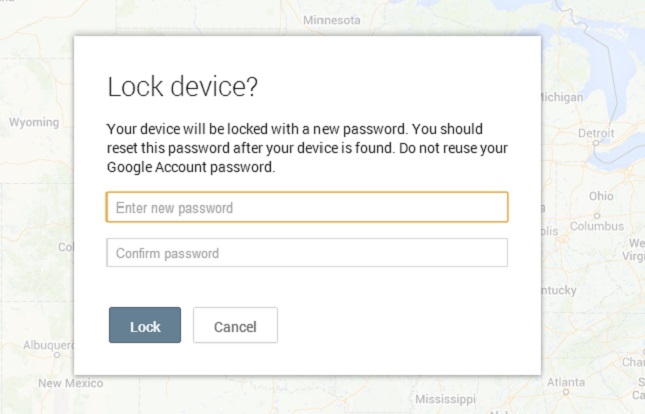Click the partially hidden Kentucky label
Viewport: 645px width, 414px height.
tap(557, 290)
